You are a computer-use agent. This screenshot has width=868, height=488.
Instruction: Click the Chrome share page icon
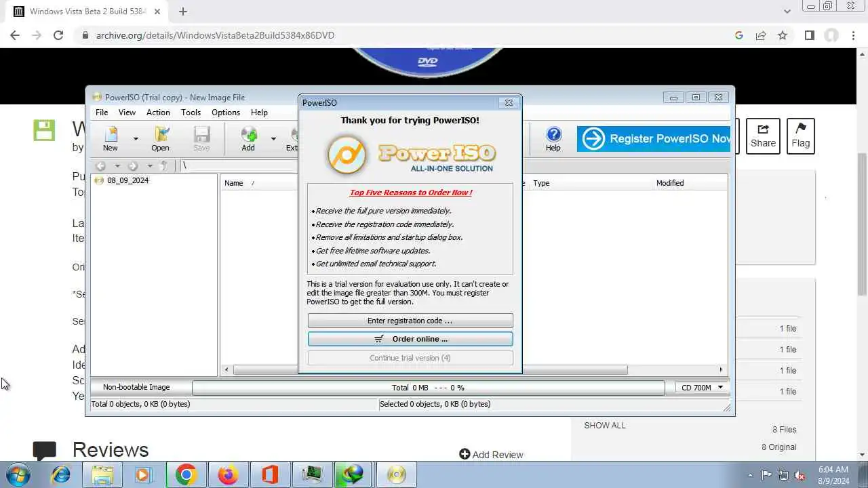761,35
